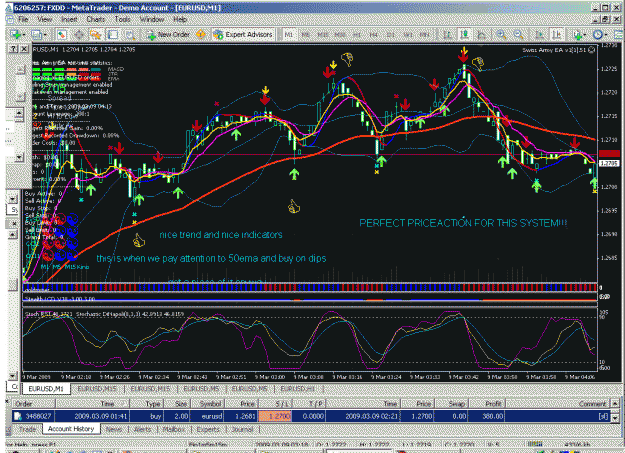
Task: Open the Experts terminal tab
Action: [x=208, y=429]
